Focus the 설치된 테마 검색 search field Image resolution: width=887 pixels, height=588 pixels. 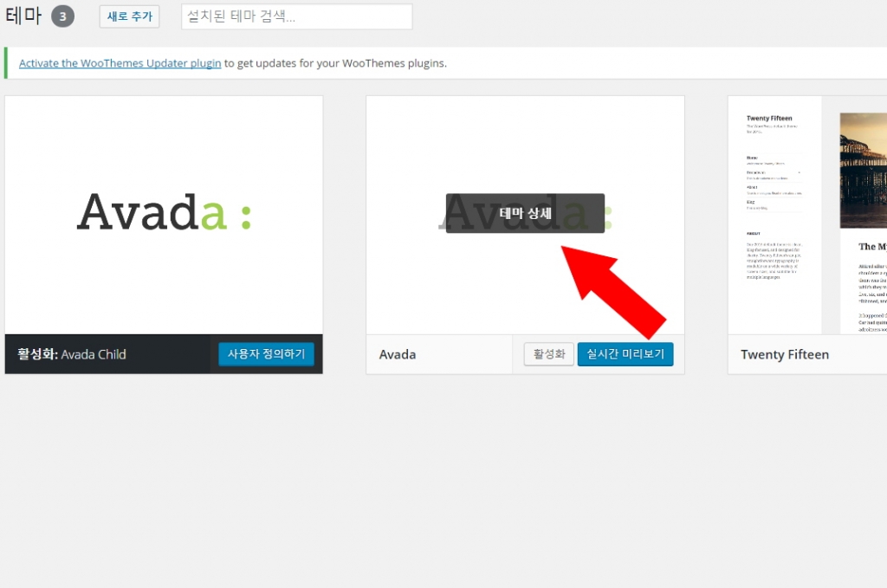pos(297,16)
